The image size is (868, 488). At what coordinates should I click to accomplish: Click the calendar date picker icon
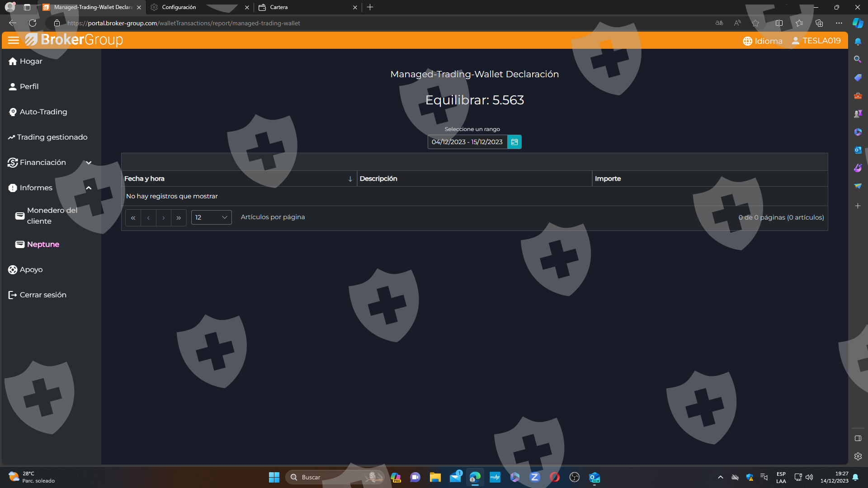coord(514,142)
